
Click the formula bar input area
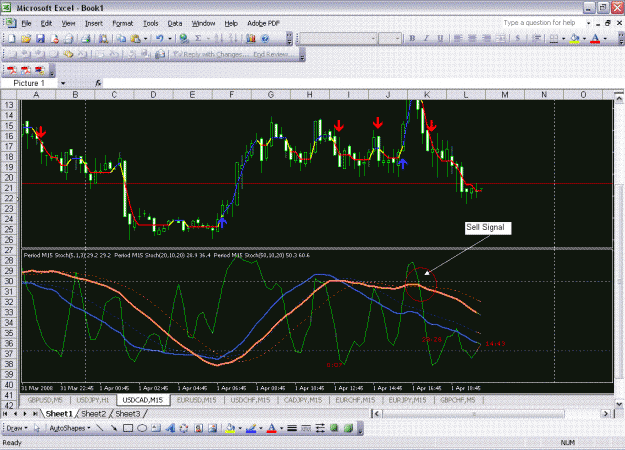tap(363, 83)
